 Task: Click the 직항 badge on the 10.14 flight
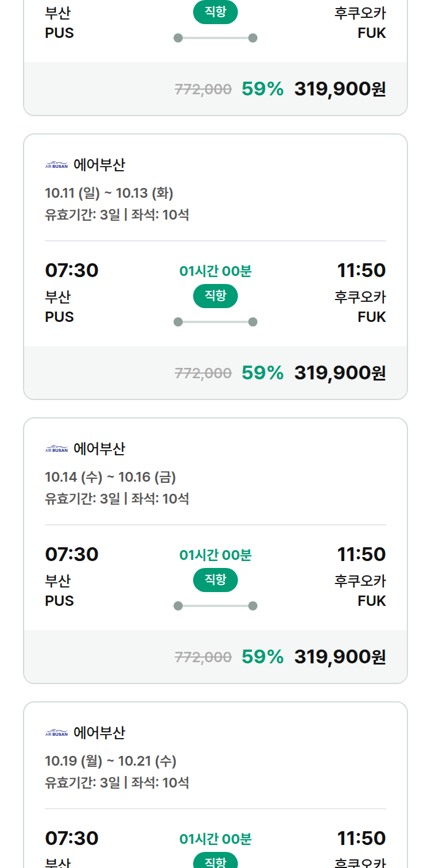[x=215, y=580]
